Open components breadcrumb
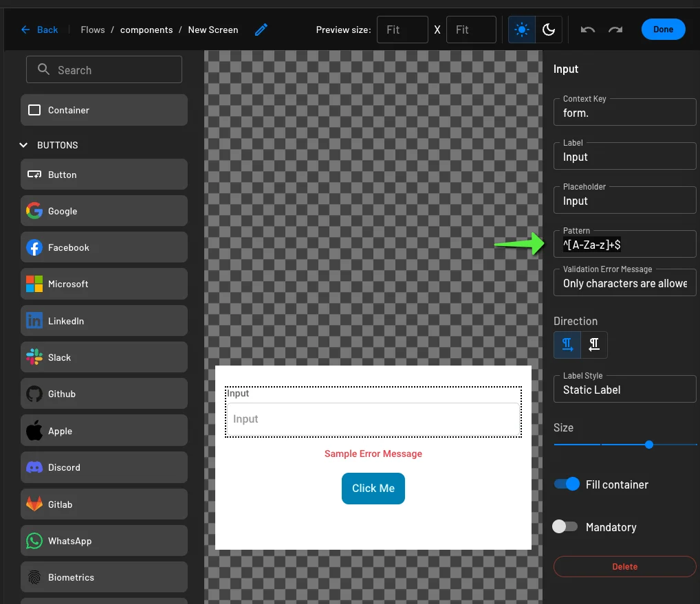 click(x=146, y=30)
